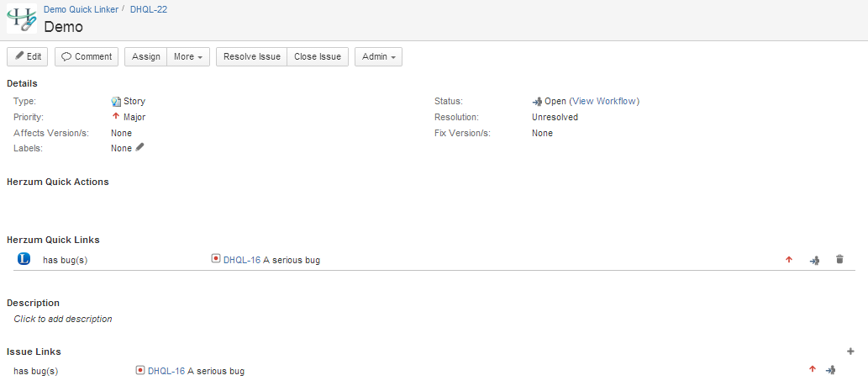Image resolution: width=868 pixels, height=386 pixels.
Task: Add a comment with the Comment button
Action: (87, 57)
